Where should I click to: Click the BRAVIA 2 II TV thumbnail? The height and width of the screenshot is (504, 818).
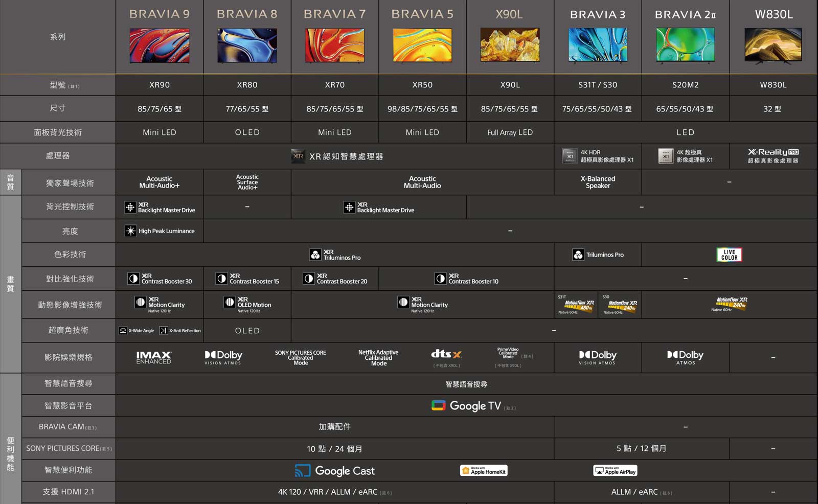pos(685,45)
